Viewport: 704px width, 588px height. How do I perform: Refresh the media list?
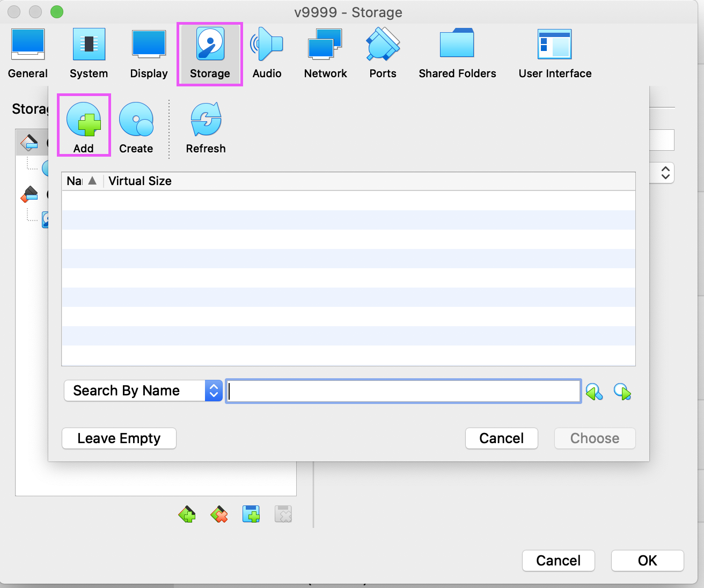tap(206, 126)
